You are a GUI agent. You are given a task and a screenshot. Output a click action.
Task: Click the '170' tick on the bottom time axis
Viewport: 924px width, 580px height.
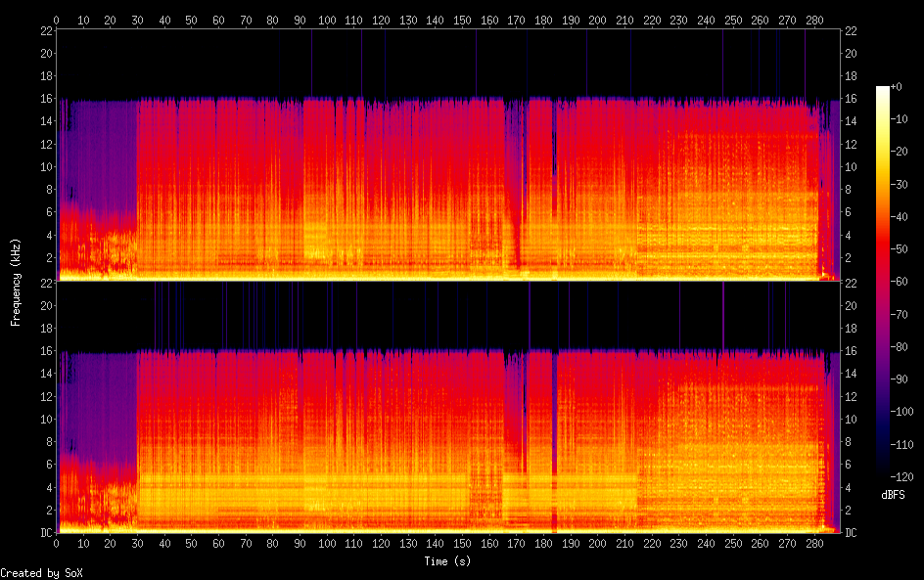[x=516, y=544]
